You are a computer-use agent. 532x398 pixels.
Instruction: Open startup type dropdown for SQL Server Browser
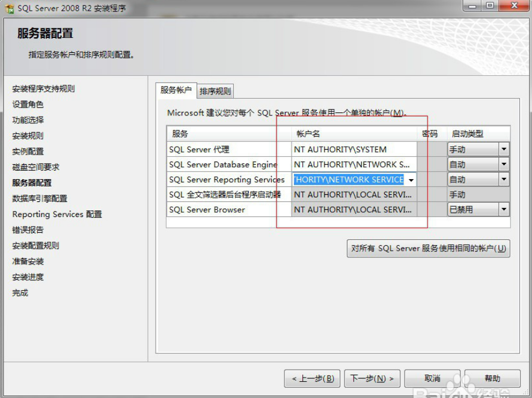504,209
